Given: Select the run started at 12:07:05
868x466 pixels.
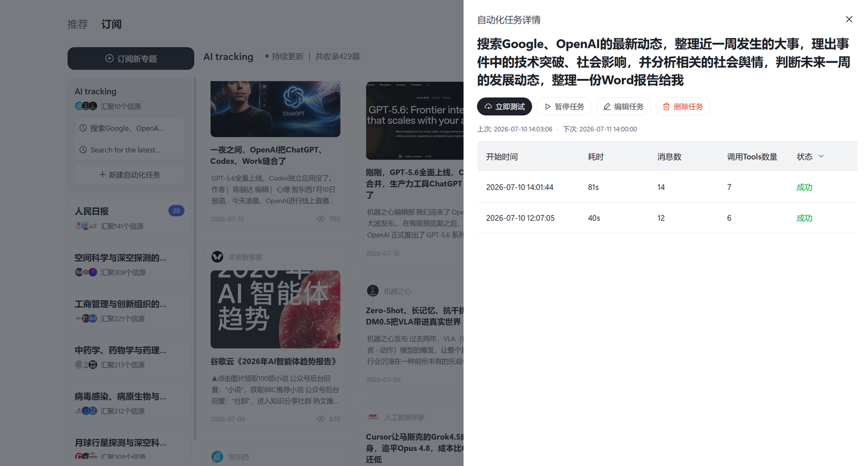Looking at the screenshot, I should [x=667, y=218].
